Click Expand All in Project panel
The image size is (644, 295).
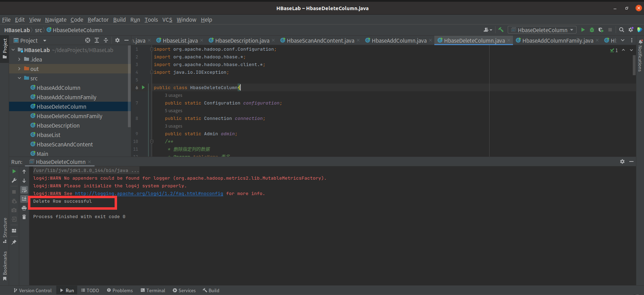pyautogui.click(x=97, y=41)
